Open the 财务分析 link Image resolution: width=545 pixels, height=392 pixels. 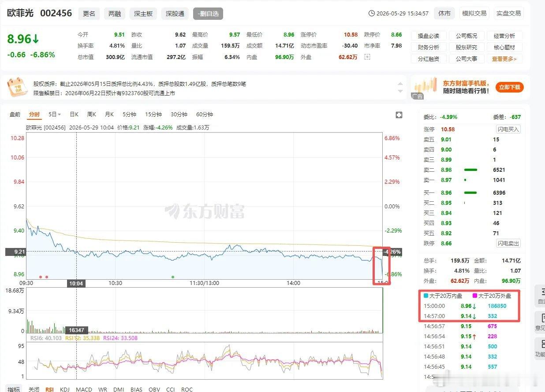tap(429, 47)
